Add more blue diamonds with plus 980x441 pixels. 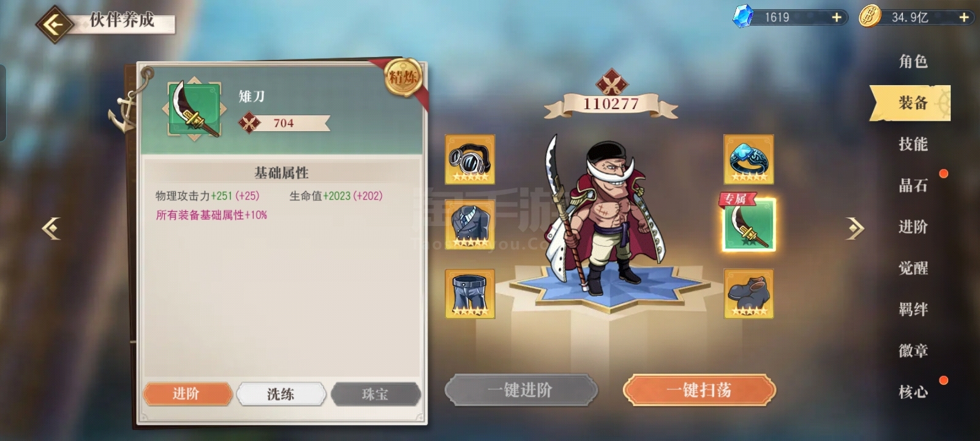tap(836, 18)
